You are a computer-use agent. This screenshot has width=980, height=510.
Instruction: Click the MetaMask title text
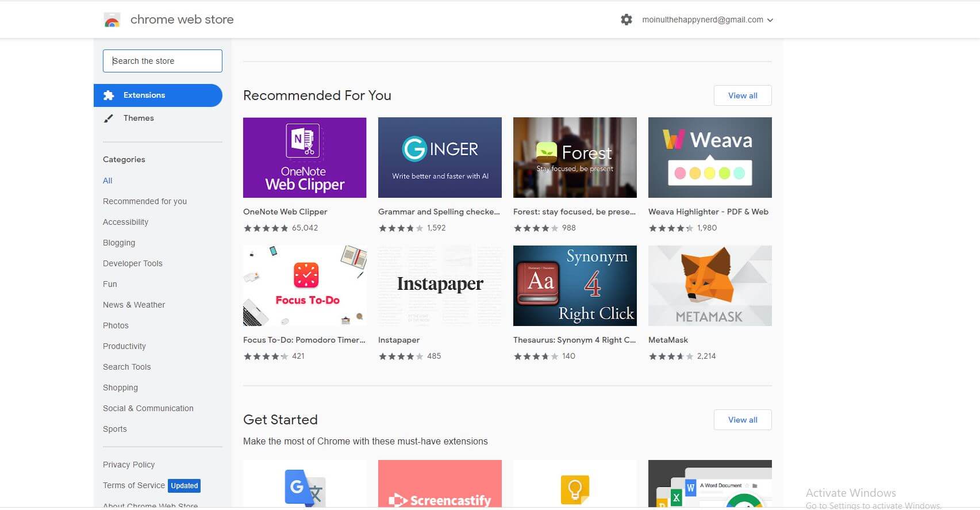[x=668, y=340]
